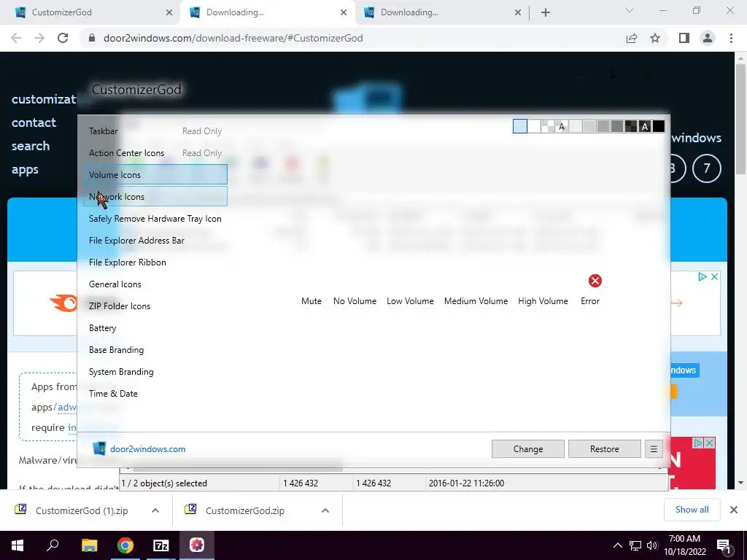Open the search link on the website

pos(31,146)
